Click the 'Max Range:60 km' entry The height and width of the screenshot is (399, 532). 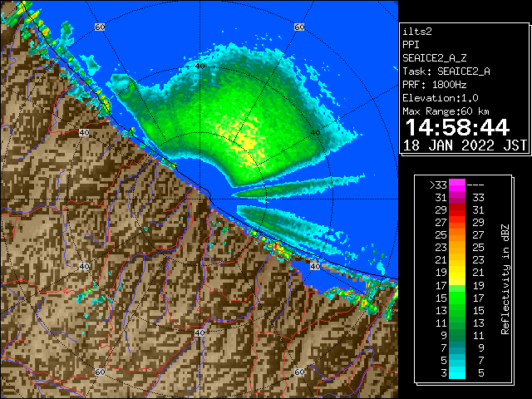pyautogui.click(x=446, y=111)
